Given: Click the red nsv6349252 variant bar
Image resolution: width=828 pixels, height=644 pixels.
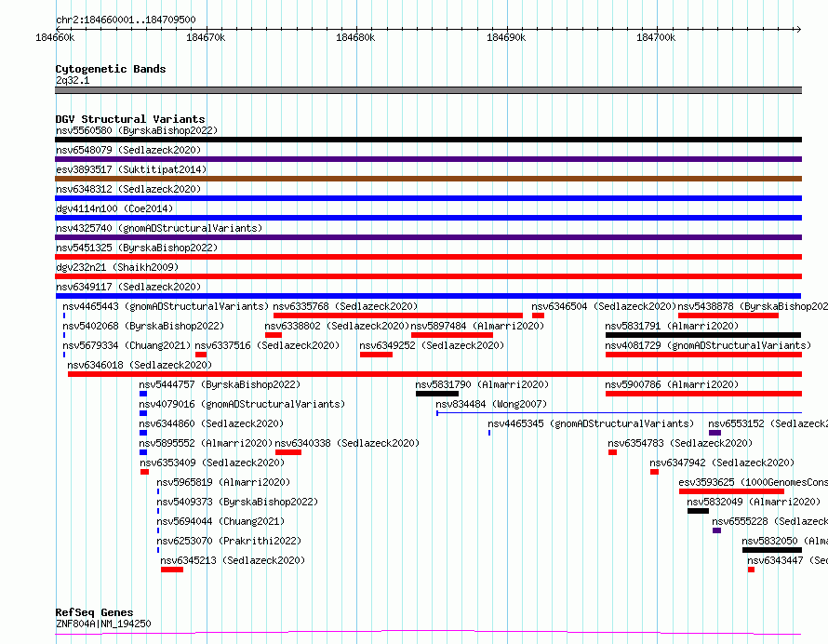Looking at the screenshot, I should 377,355.
